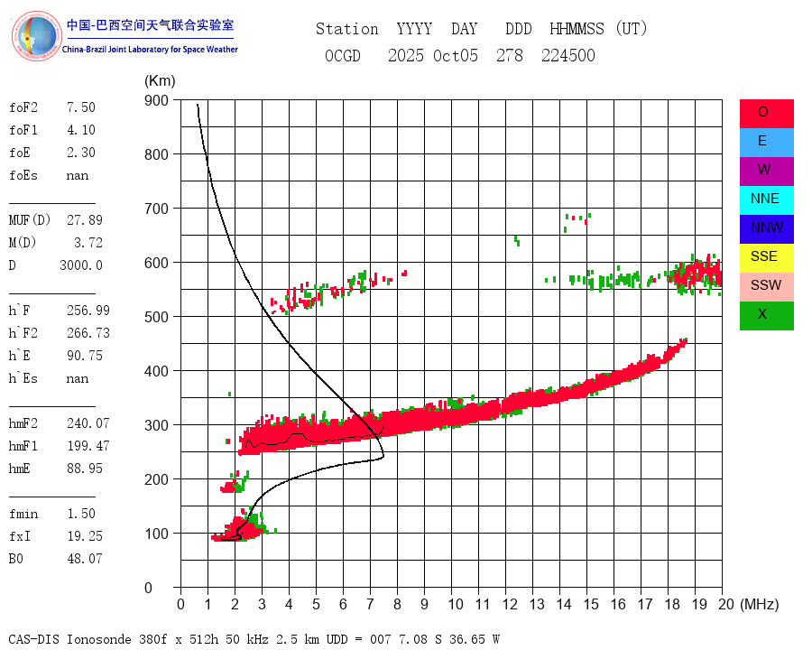Click the foE value 2.30
The width and height of the screenshot is (812, 650).
pyautogui.click(x=81, y=153)
